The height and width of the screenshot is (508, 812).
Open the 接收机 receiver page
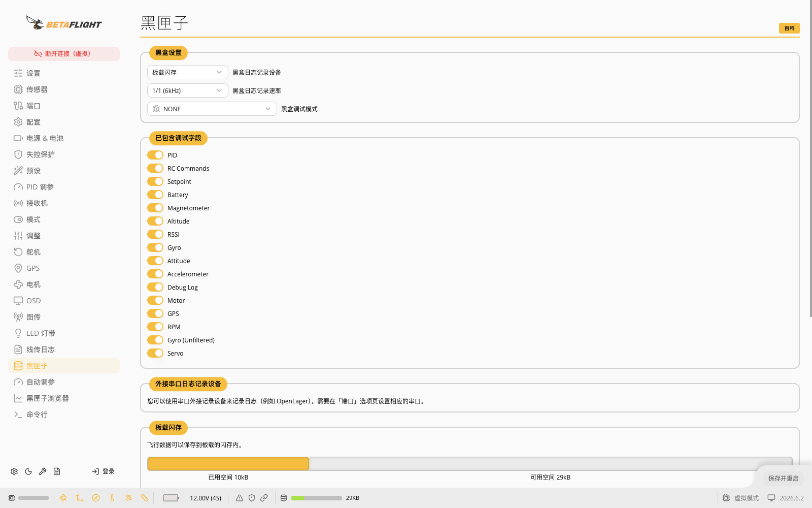[x=64, y=203]
